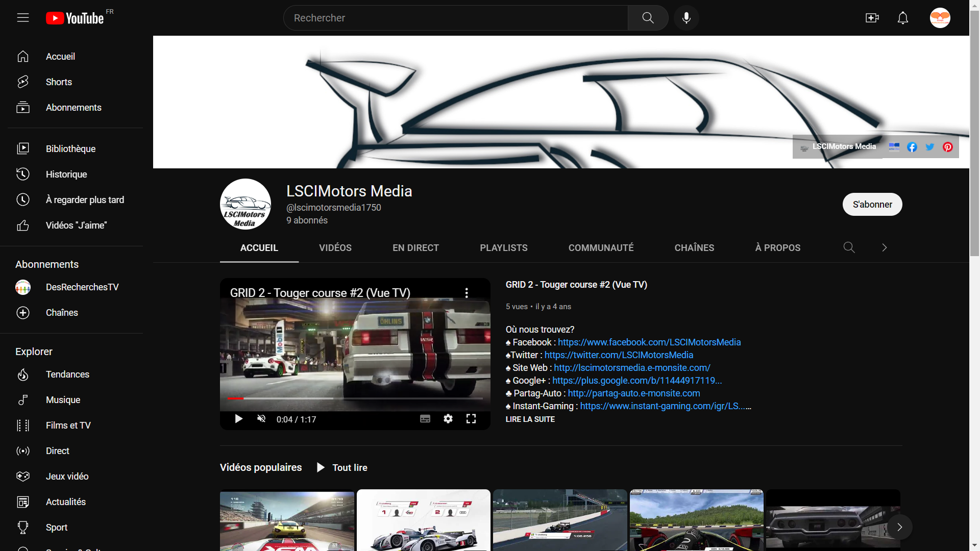Open the Create video icon
Screen dimensions: 980x551
click(x=872, y=18)
